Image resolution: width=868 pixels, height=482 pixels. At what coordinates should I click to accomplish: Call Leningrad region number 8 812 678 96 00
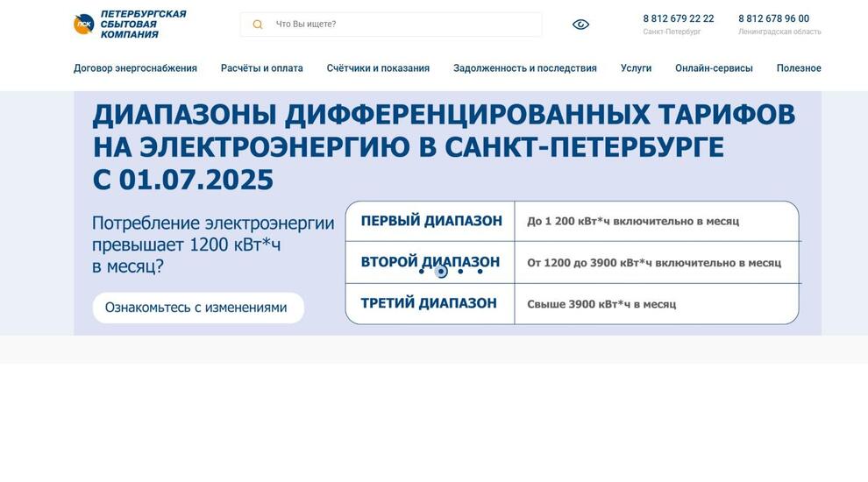[773, 18]
